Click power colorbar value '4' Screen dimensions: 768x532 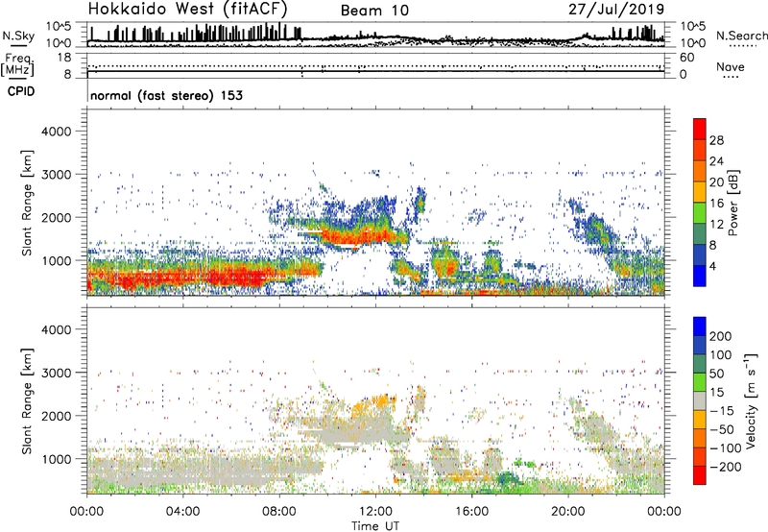[x=713, y=266]
